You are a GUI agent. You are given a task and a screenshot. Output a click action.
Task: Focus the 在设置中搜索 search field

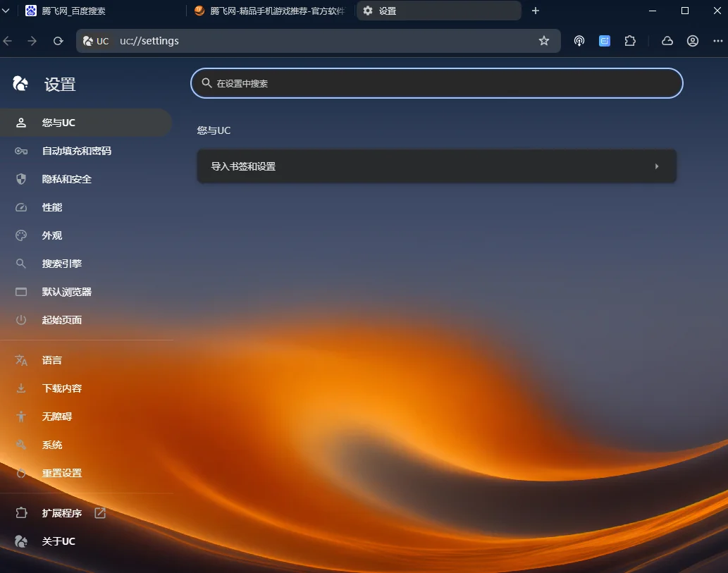[436, 83]
